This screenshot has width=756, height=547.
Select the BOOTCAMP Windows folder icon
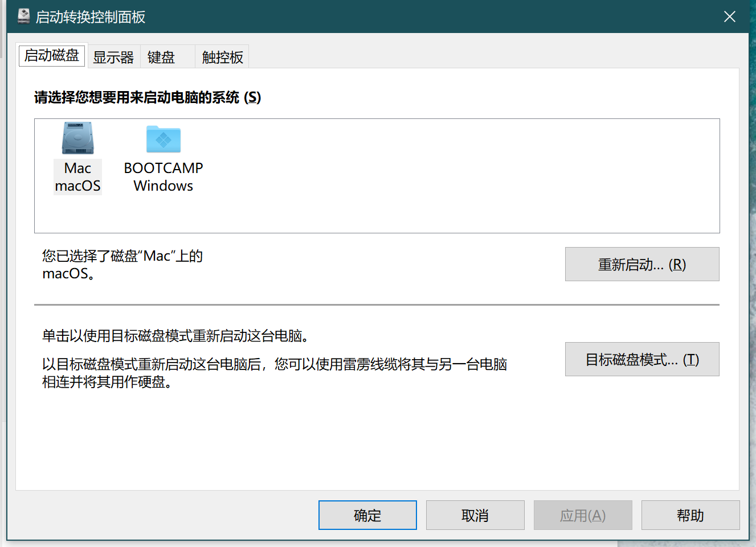pos(164,139)
